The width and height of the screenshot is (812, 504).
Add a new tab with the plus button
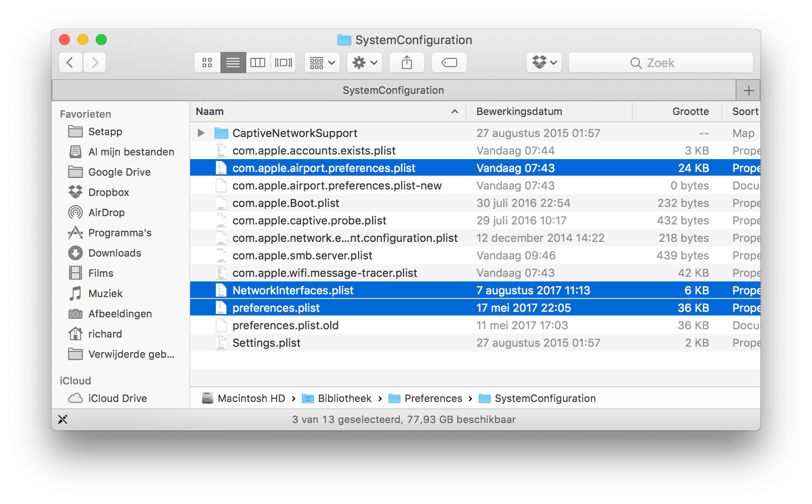pyautogui.click(x=748, y=90)
